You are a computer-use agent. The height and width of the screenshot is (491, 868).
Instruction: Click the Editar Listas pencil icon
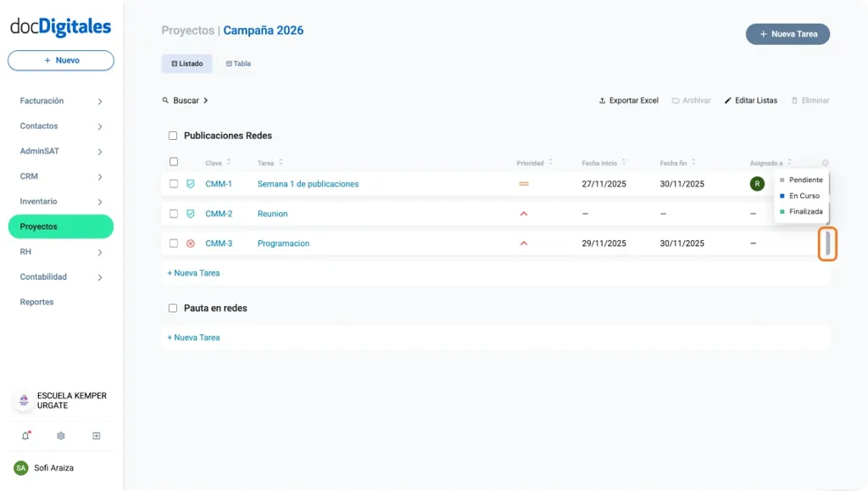(x=730, y=100)
